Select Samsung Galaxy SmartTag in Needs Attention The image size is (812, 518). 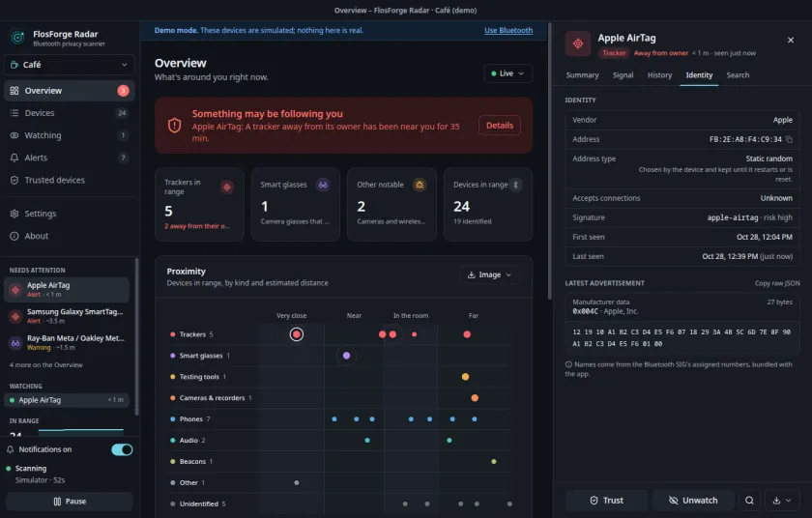67,316
